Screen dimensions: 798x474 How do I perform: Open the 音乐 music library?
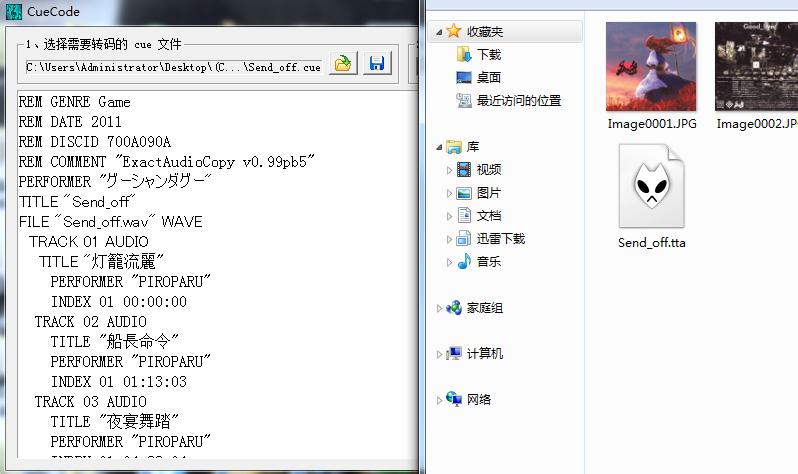coord(478,262)
